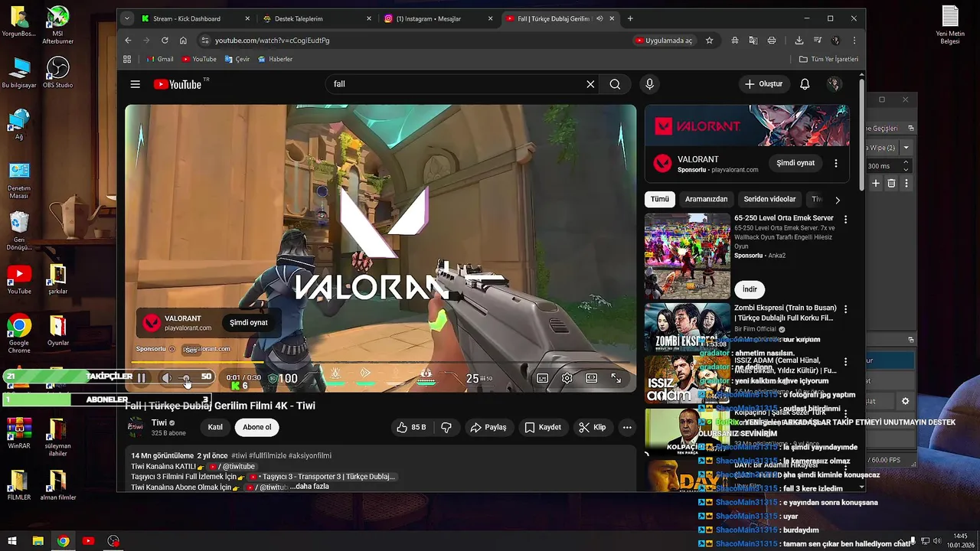
Task: Click the Oluştur create button
Action: [x=763, y=84]
